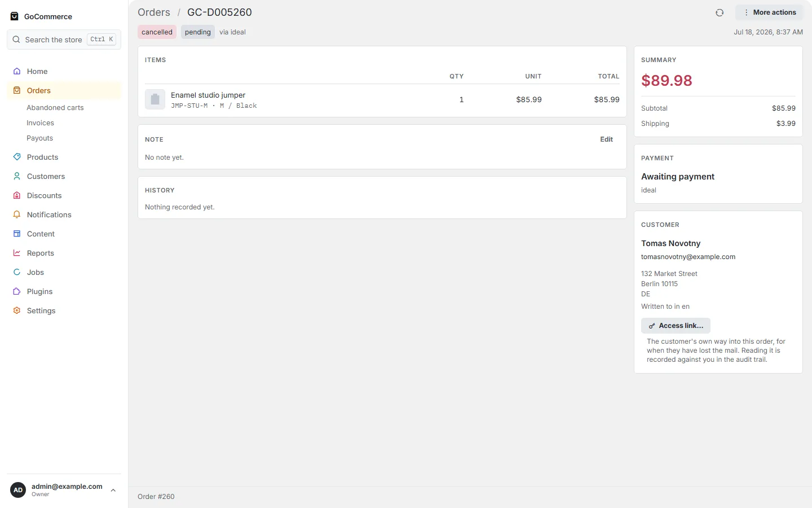812x508 pixels.
Task: Open the Reports chart icon
Action: click(17, 253)
